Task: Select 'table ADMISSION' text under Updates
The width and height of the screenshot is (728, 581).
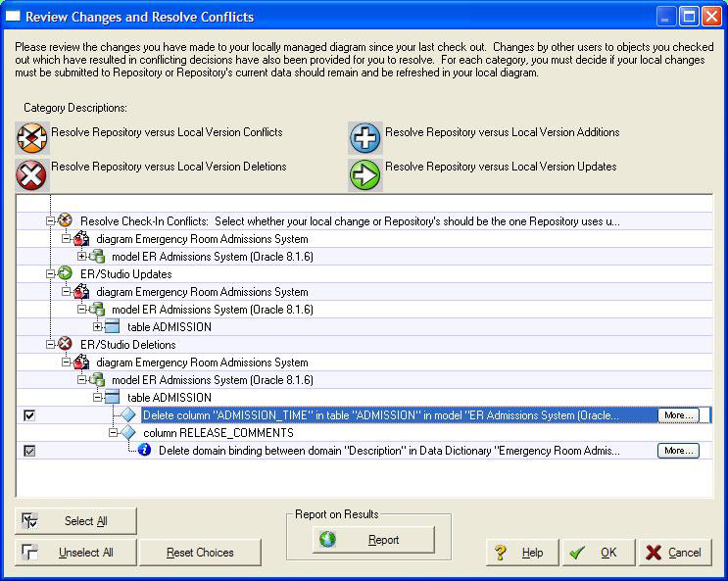Action: (x=170, y=327)
